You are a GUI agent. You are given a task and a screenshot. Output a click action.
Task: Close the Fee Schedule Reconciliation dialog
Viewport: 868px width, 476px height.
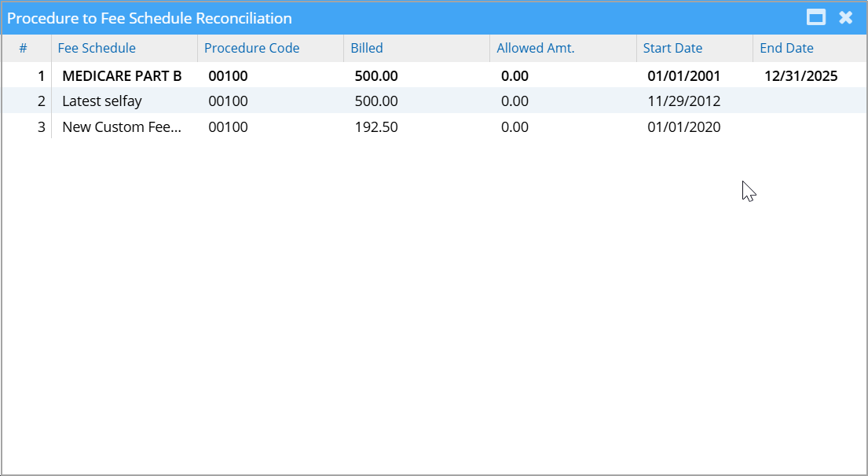pyautogui.click(x=846, y=18)
